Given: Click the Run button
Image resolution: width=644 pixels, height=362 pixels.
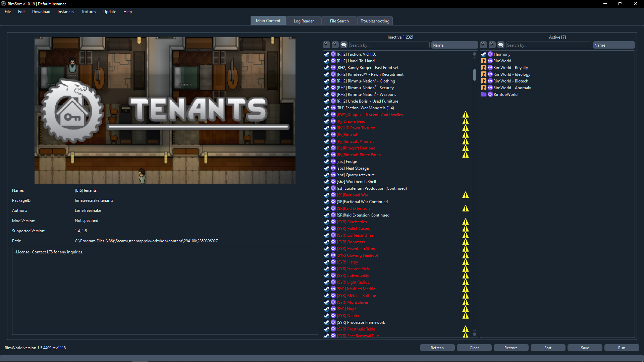Looking at the screenshot, I should point(622,348).
